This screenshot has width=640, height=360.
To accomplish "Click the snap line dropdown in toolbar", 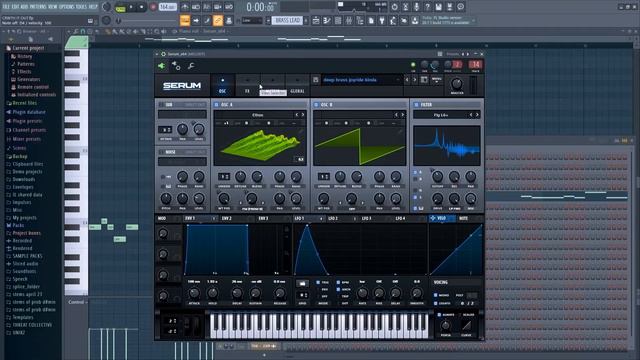I will pyautogui.click(x=252, y=20).
